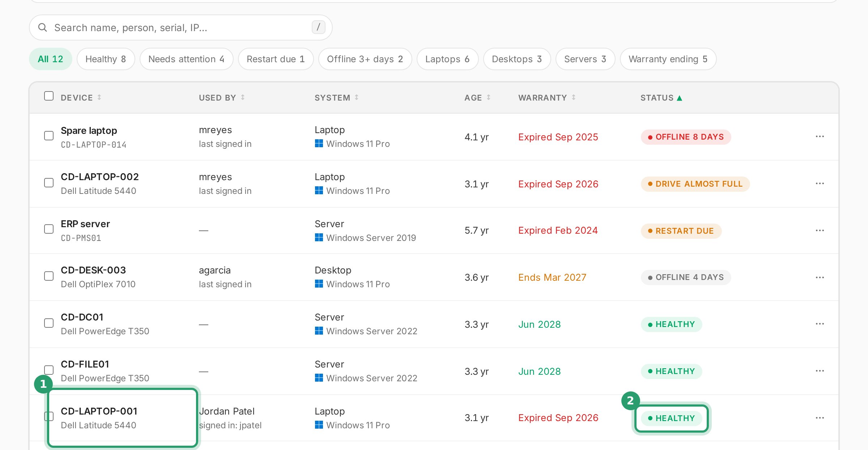The image size is (868, 450).
Task: Tick the checkbox for CD-DESK-003
Action: coord(49,276)
